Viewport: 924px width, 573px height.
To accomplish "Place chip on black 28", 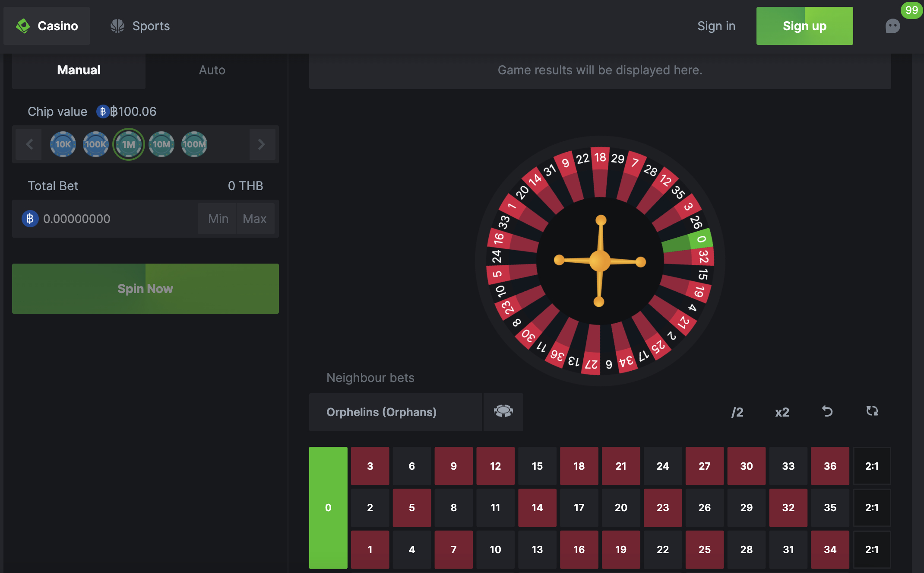I will (747, 550).
